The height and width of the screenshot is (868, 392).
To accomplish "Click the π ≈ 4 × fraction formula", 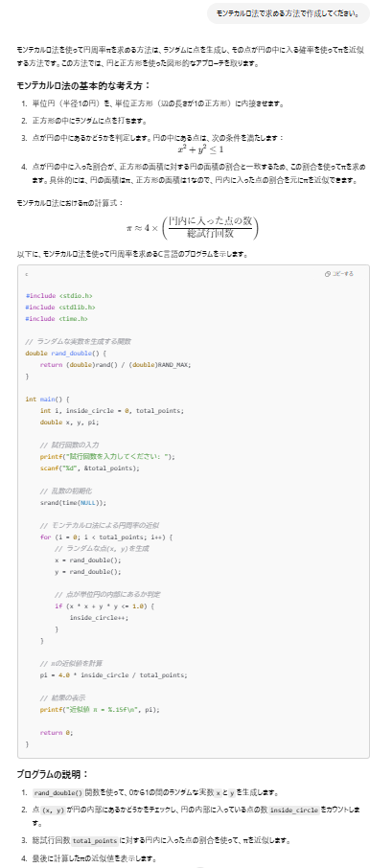I will click(194, 227).
